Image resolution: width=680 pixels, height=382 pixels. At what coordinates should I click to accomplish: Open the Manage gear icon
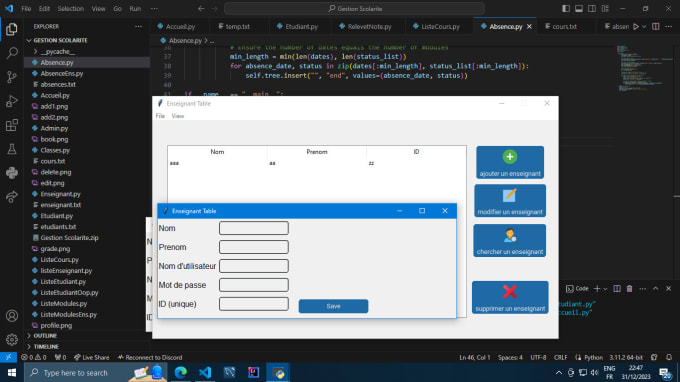click(12, 339)
